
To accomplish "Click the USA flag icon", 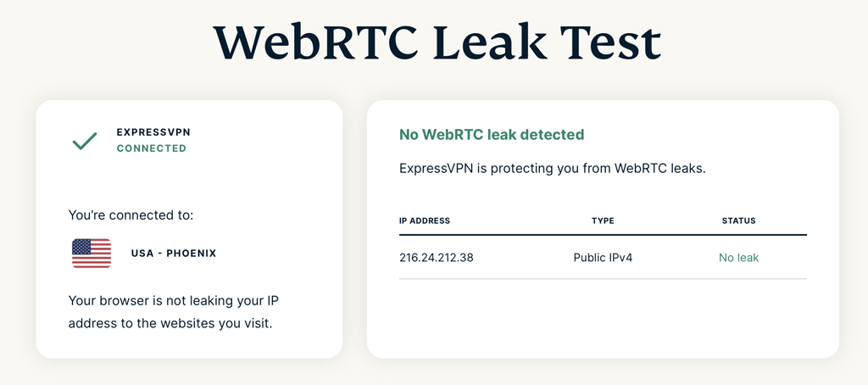I will pos(92,253).
